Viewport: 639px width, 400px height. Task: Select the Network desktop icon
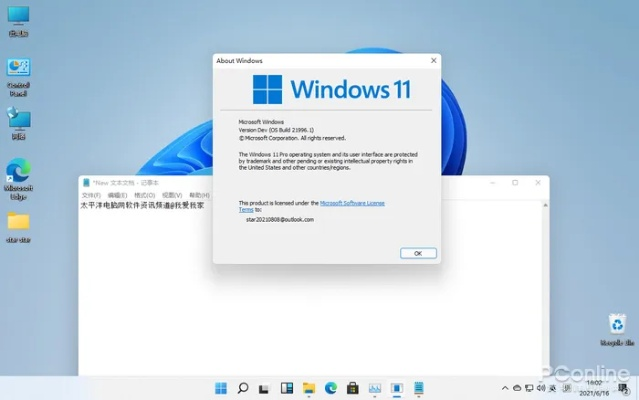[18, 123]
